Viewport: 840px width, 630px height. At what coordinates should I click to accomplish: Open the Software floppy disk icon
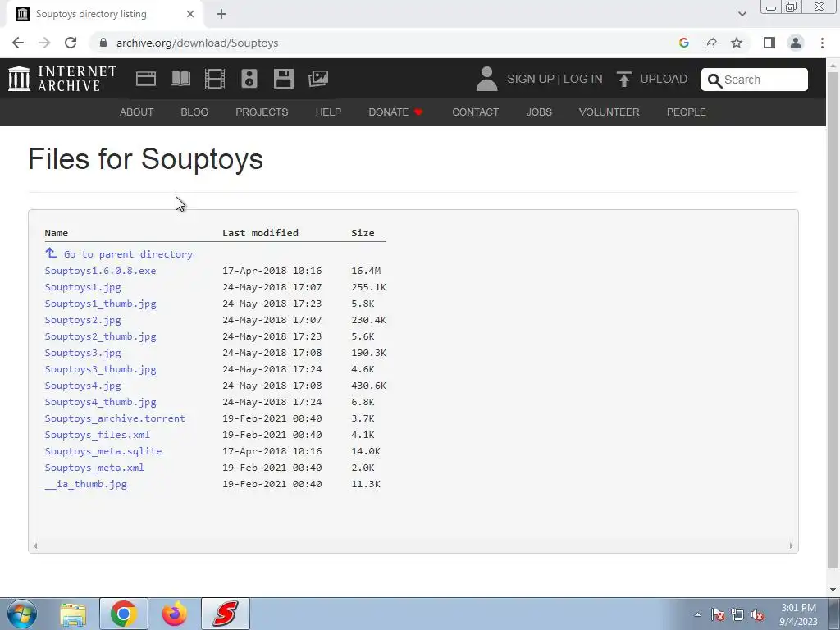pos(283,79)
